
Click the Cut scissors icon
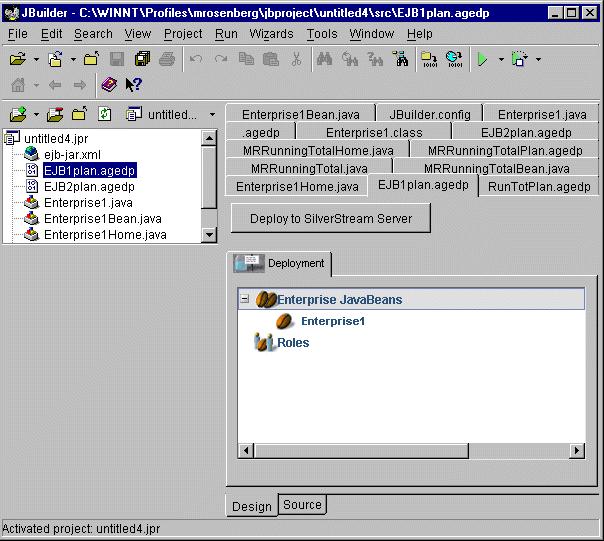point(296,59)
